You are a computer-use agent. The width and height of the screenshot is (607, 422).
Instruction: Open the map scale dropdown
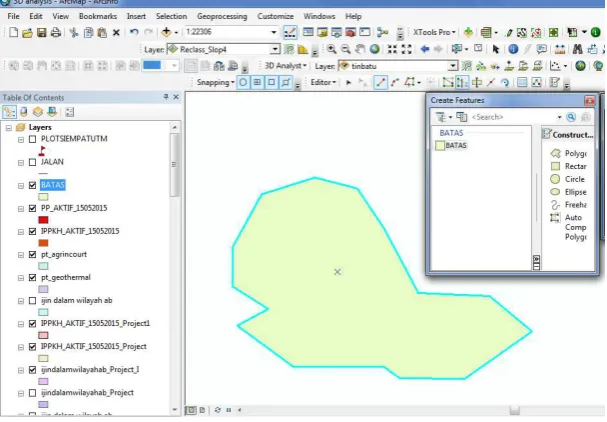[x=274, y=32]
